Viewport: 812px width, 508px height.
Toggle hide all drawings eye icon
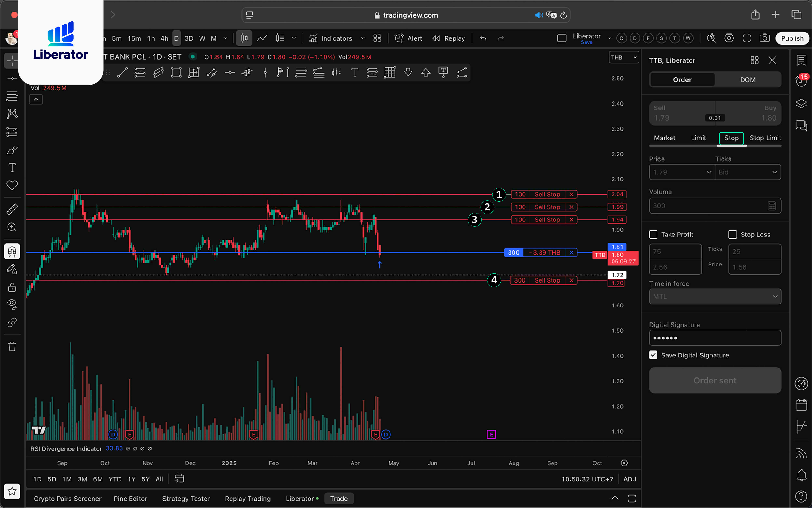12,304
